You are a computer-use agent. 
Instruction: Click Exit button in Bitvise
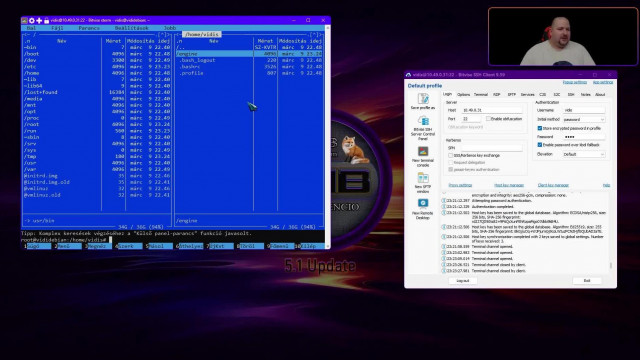587,281
